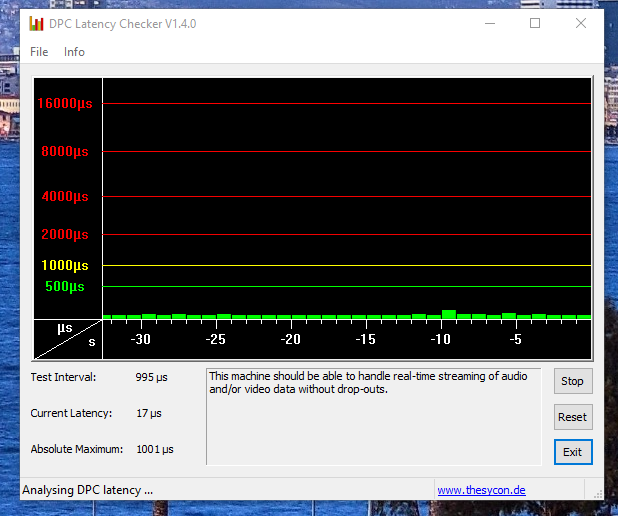618x516 pixels.
Task: Click the DPC Latency Checker V1.4.0 title
Action: click(123, 24)
